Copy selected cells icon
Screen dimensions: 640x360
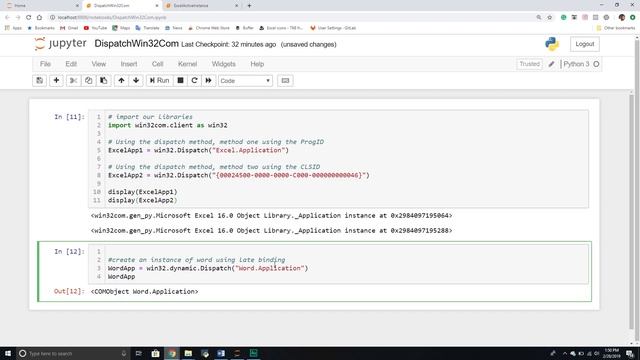tap(89, 80)
